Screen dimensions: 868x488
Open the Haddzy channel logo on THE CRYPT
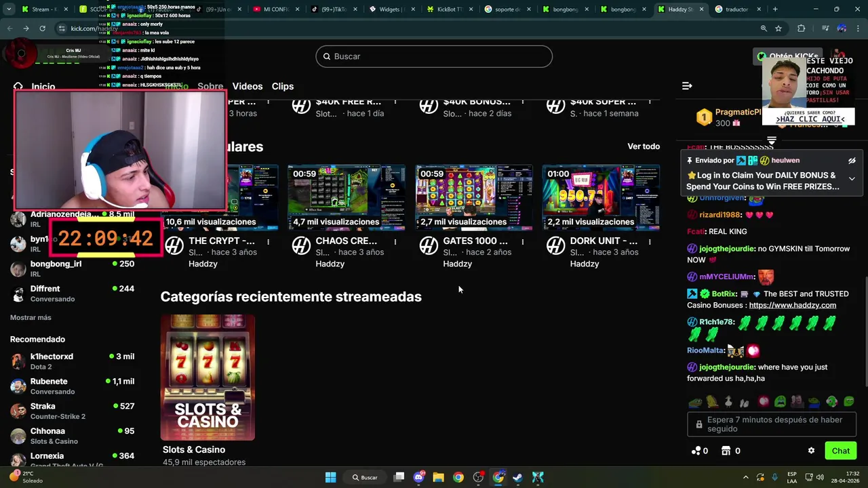coord(174,245)
